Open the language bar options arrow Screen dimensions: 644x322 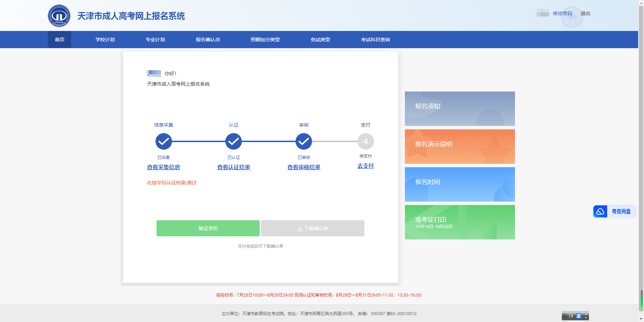(586, 318)
